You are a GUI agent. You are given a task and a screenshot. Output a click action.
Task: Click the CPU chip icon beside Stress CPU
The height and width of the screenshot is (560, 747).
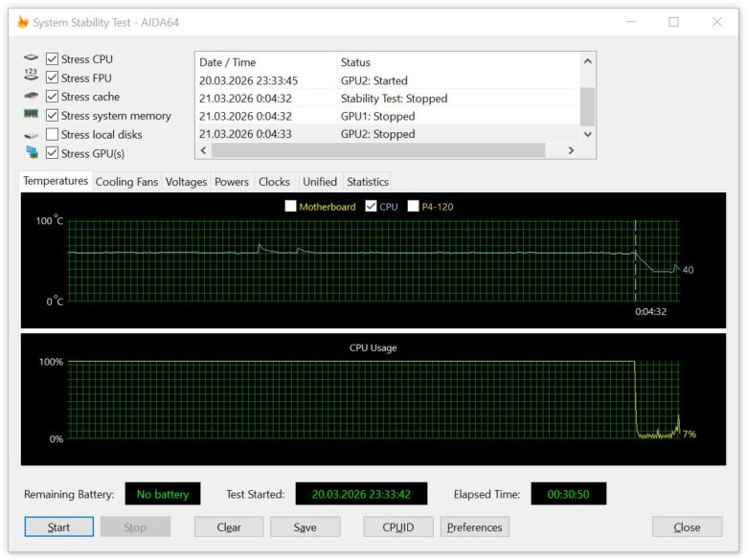(x=31, y=57)
